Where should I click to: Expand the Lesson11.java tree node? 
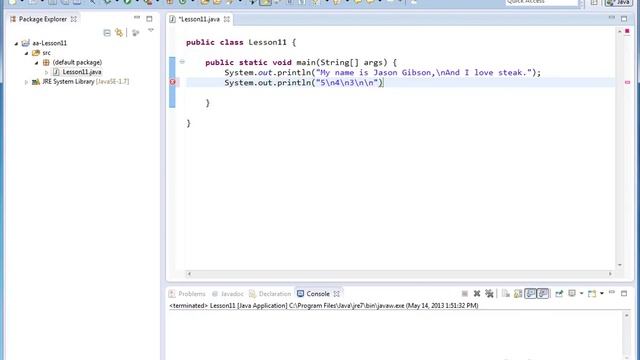(46, 72)
